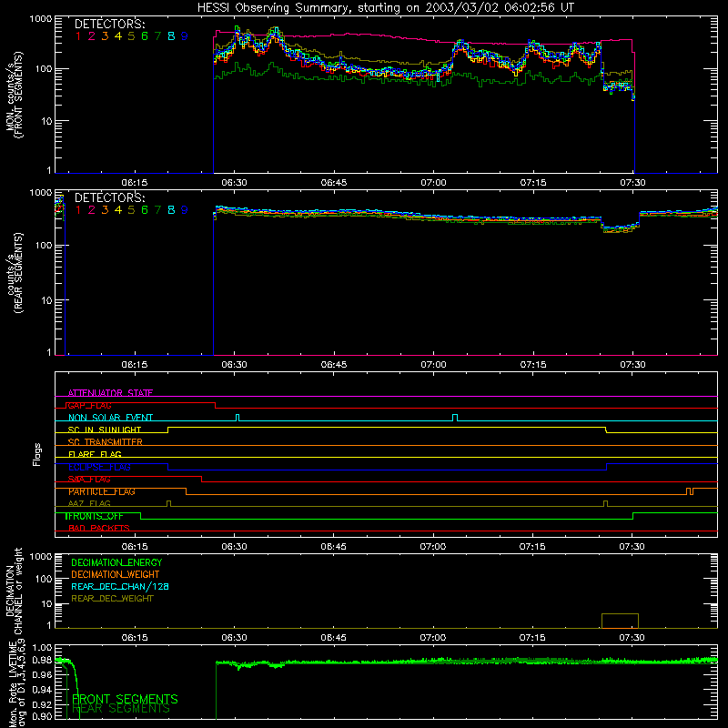Image resolution: width=728 pixels, height=728 pixels.
Task: Click the vertical Flags axis label
Action: [x=36, y=454]
